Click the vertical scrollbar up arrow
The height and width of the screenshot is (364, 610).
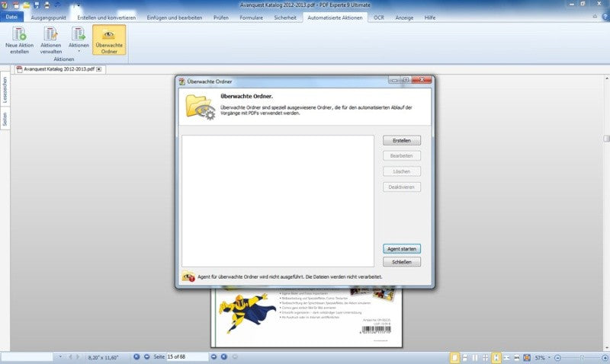[606, 78]
